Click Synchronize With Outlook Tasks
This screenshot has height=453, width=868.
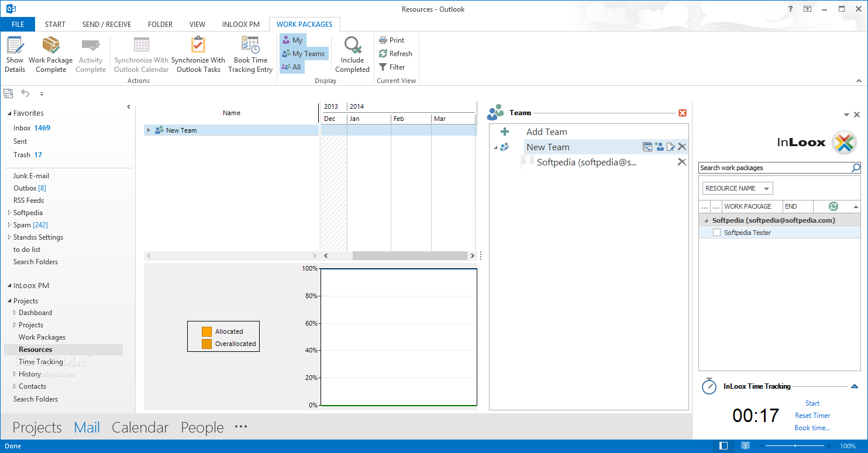198,54
